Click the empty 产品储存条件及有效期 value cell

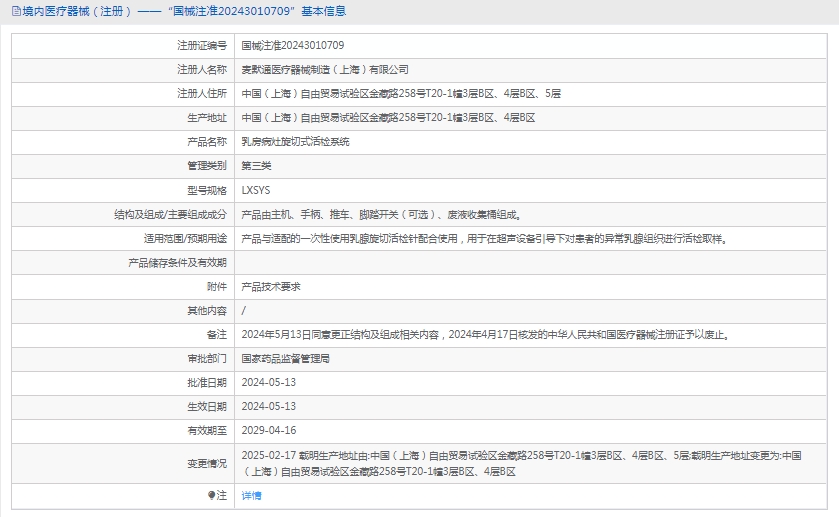[x=530, y=262]
